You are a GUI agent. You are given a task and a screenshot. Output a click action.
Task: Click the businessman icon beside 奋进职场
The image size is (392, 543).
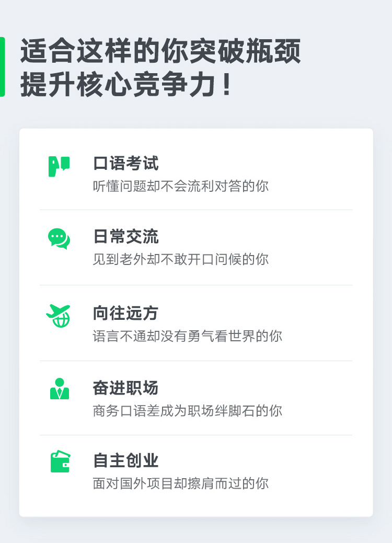(60, 388)
